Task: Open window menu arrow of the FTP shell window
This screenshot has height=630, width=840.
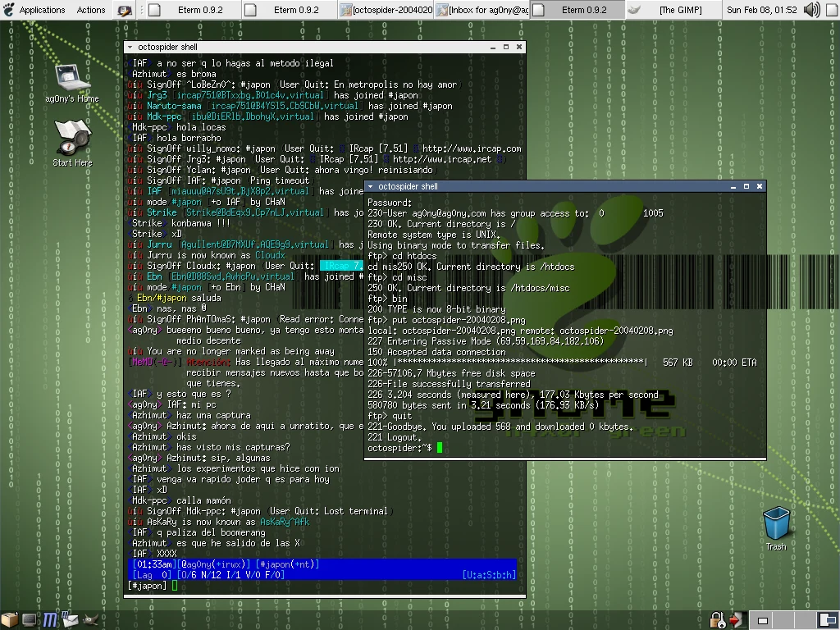Action: click(371, 186)
